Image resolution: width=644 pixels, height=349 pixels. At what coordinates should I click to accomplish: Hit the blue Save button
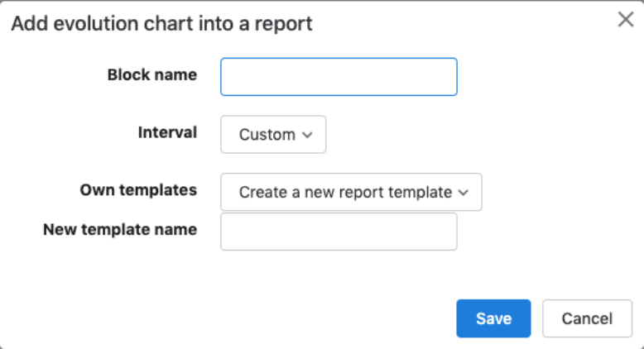pyautogui.click(x=493, y=318)
